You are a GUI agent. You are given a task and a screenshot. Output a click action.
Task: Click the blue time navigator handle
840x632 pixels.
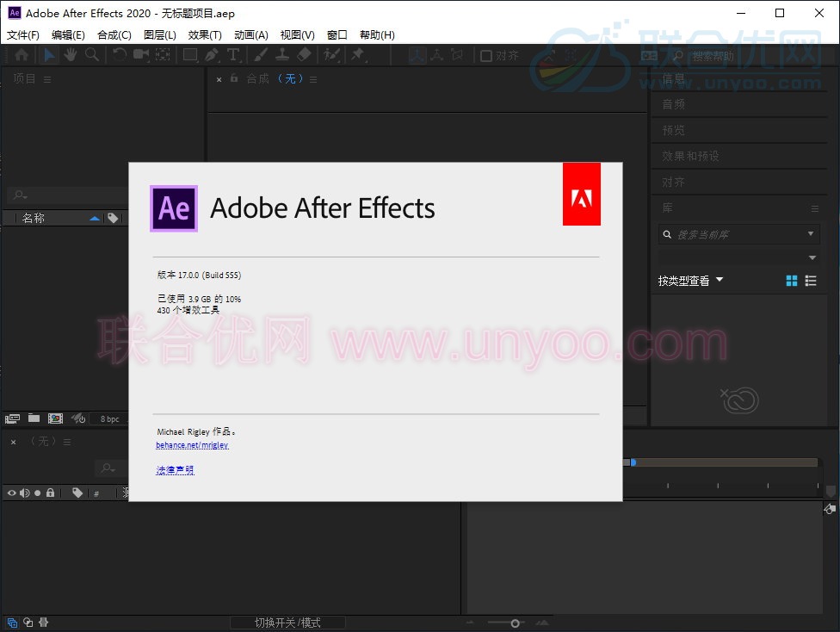click(x=633, y=462)
